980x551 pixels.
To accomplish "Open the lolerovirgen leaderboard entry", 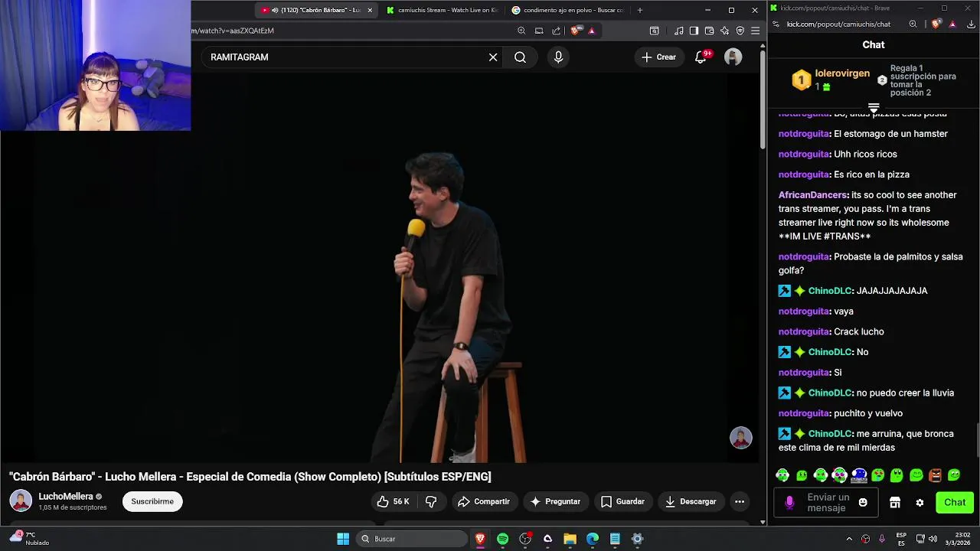I will (x=831, y=80).
